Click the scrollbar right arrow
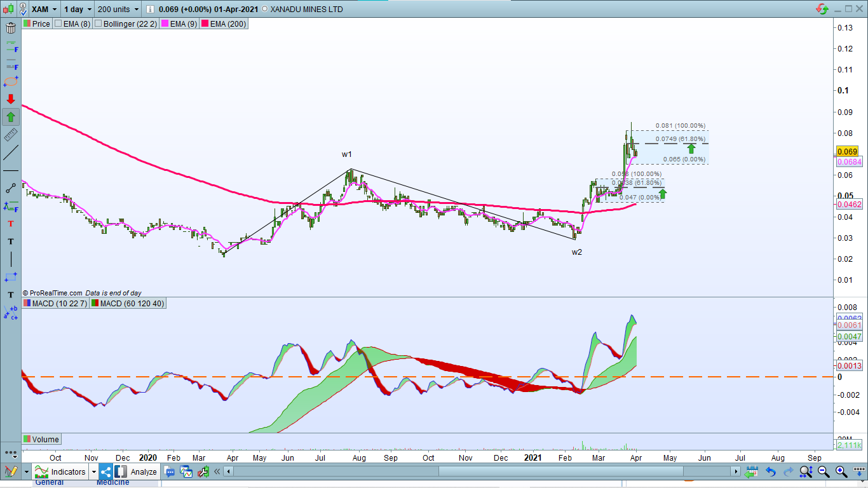 click(x=736, y=471)
